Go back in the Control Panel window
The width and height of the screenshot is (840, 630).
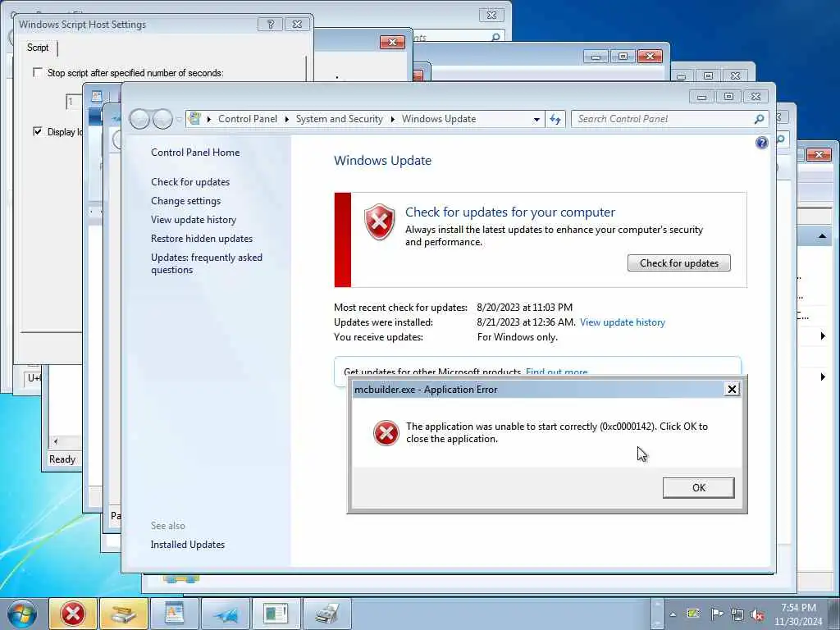139,119
